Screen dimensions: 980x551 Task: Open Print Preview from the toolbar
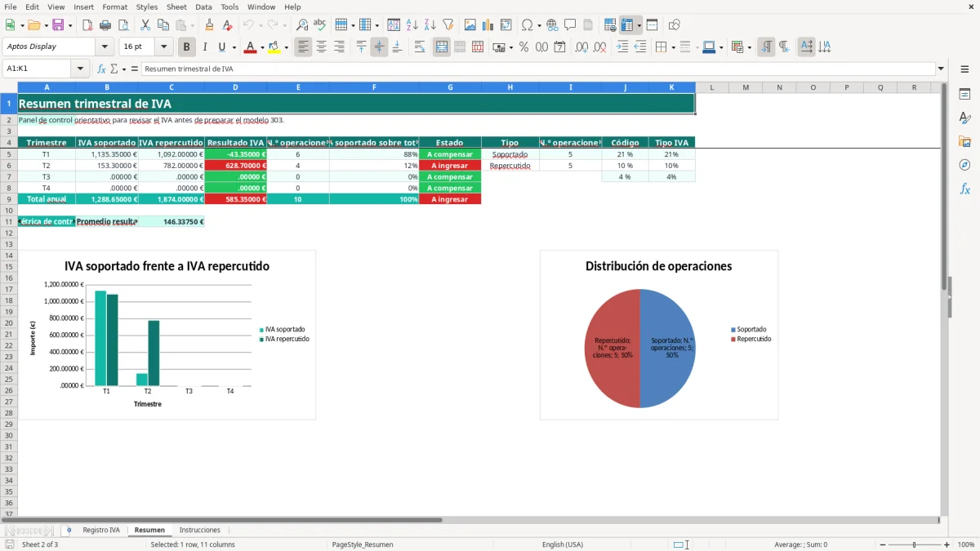point(122,25)
